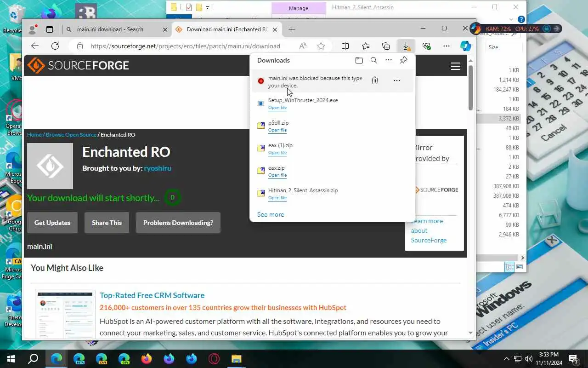Open ryoshiru author link
Screen dimensions: 588x368
pos(158,168)
